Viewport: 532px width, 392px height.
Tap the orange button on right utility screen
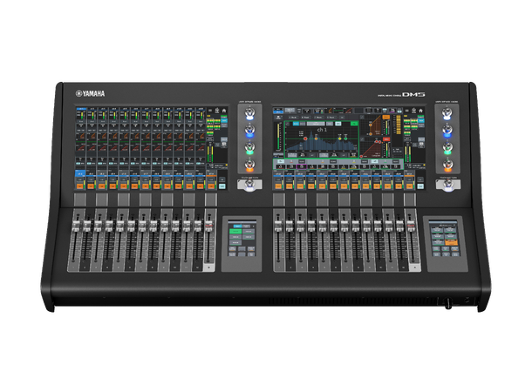pyautogui.click(x=451, y=242)
